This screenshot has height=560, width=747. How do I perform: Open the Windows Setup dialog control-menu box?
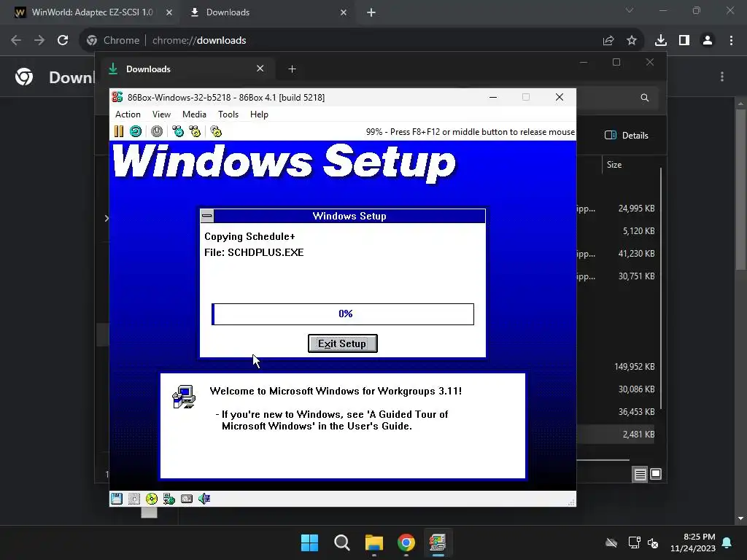pyautogui.click(x=206, y=216)
